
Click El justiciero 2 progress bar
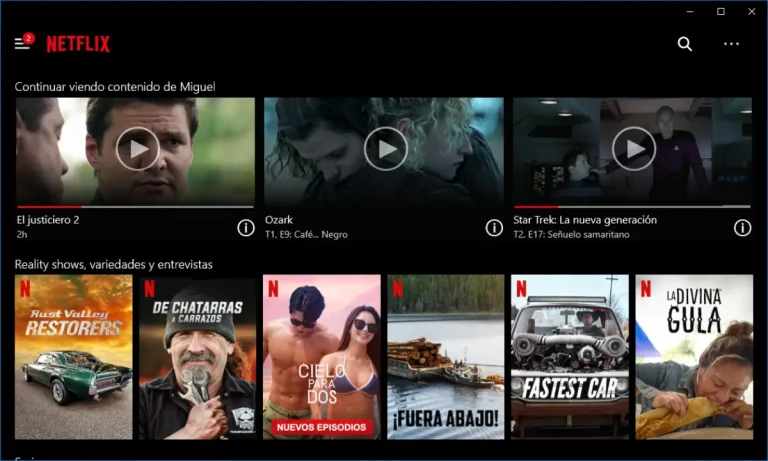[x=136, y=207]
